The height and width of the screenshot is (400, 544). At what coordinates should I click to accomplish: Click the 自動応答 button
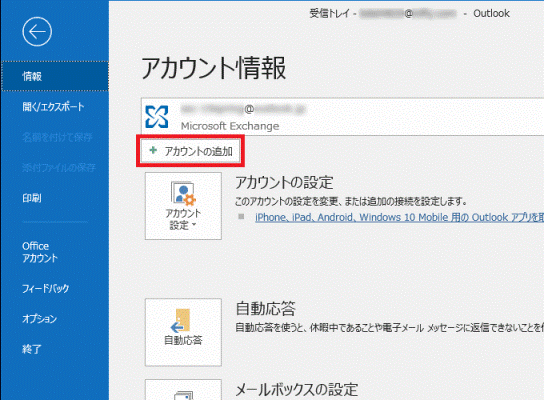click(183, 332)
